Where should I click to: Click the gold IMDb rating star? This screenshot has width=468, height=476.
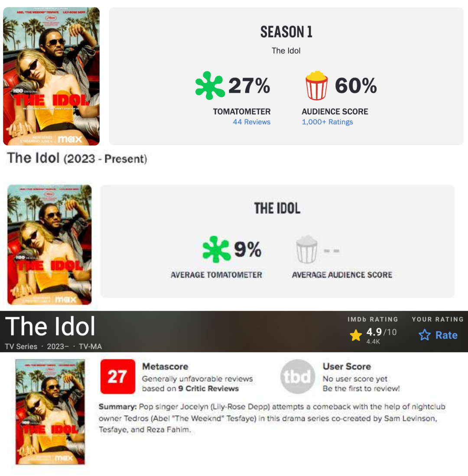pyautogui.click(x=356, y=335)
